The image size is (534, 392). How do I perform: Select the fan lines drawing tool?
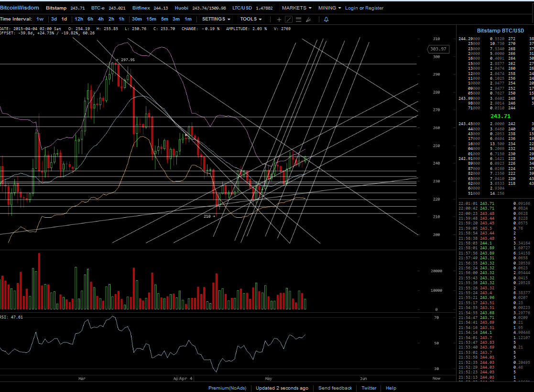(308, 20)
